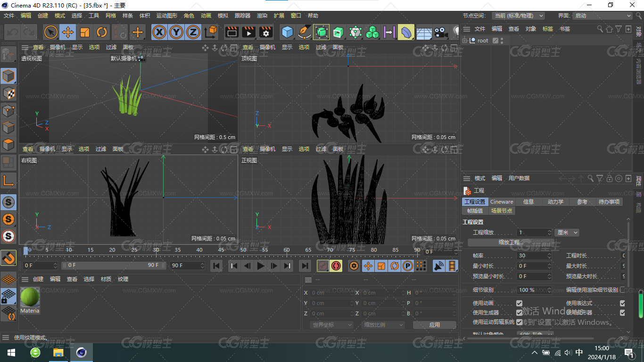
Task: Go to start of animation
Action: pyautogui.click(x=216, y=266)
